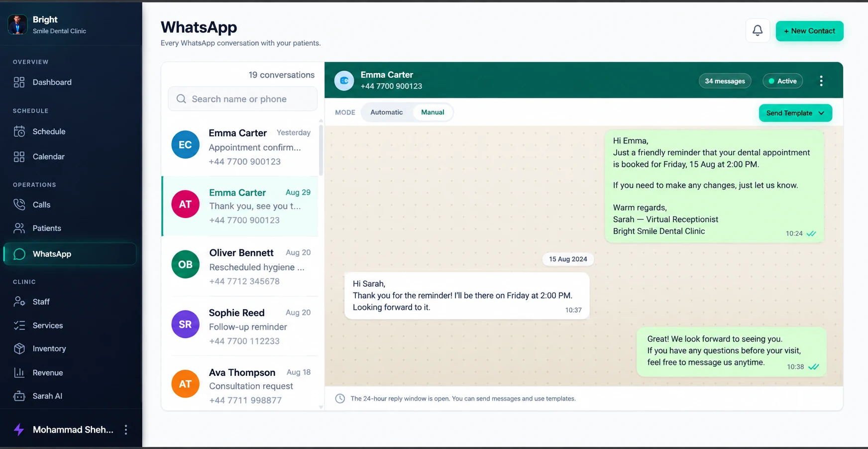Switch mode to Automatic
Image resolution: width=868 pixels, height=449 pixels.
(x=386, y=112)
